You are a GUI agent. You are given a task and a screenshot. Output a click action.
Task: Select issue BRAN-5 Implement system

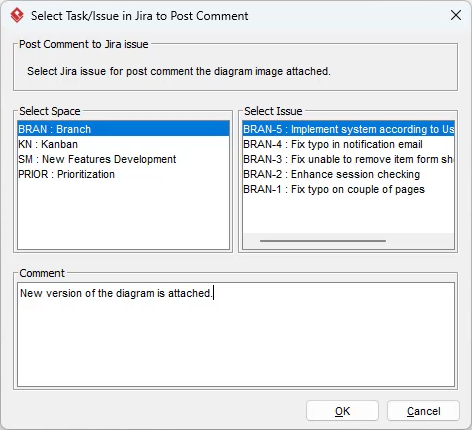click(x=348, y=129)
